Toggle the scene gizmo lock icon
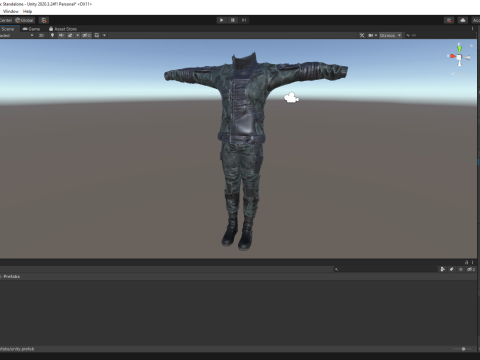The image size is (480, 360). point(471,46)
